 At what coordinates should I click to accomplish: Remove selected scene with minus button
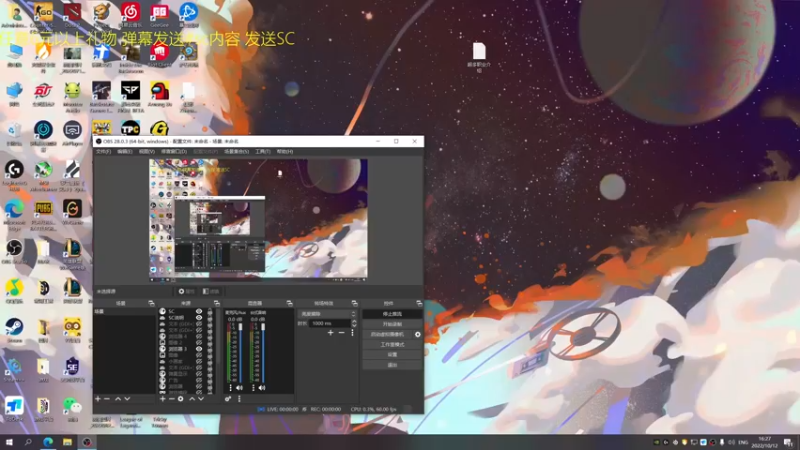coord(107,398)
